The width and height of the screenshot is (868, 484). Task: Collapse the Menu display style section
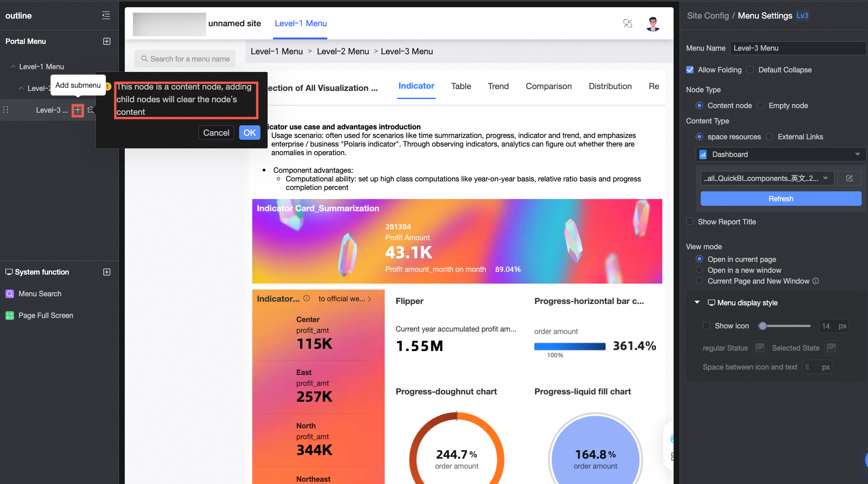[x=697, y=302]
